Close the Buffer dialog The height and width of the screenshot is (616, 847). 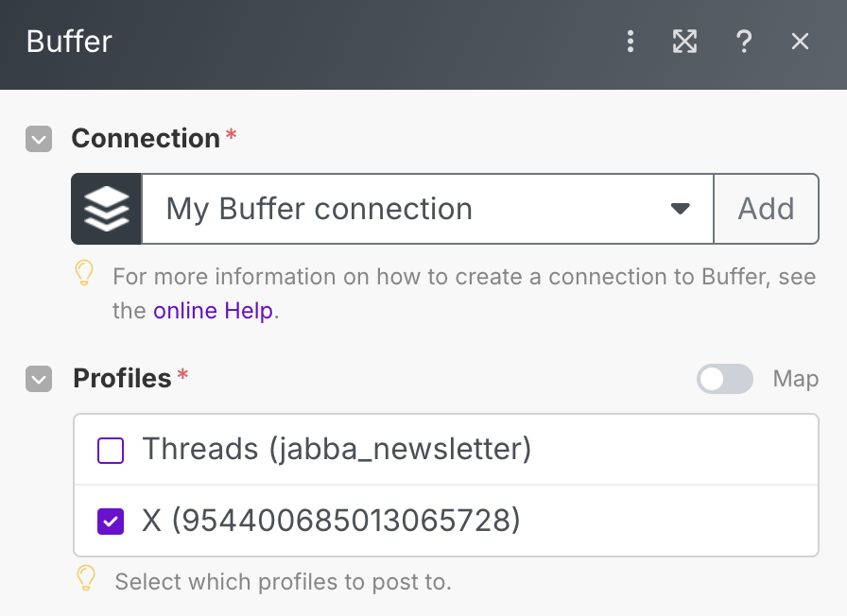pyautogui.click(x=800, y=42)
